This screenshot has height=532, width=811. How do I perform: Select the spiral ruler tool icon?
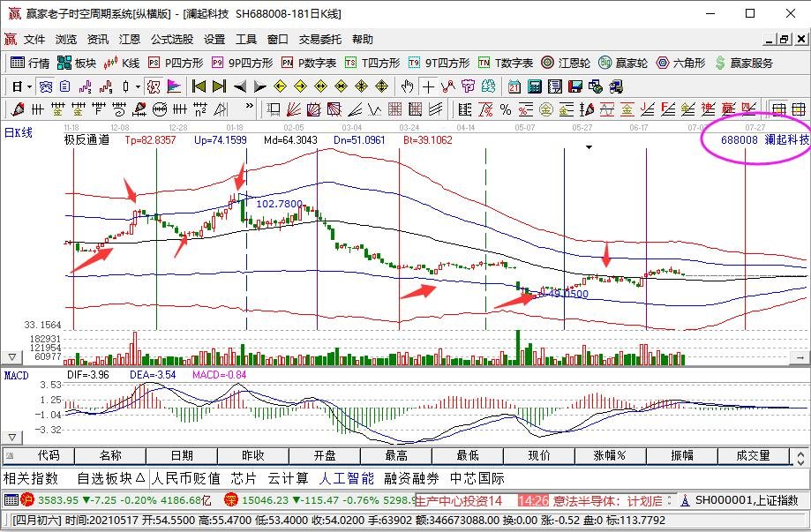click(x=118, y=109)
